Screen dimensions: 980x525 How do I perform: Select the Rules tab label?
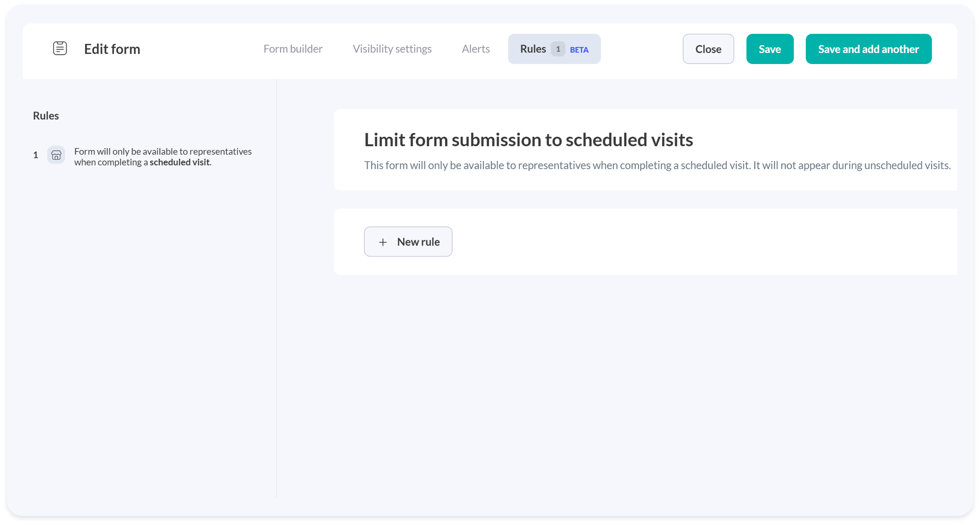click(533, 49)
